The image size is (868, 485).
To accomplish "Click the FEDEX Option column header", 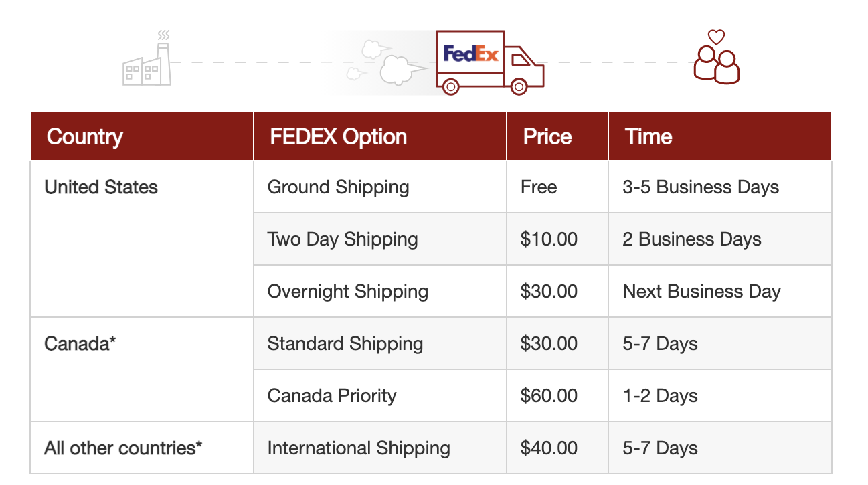I will click(x=380, y=136).
